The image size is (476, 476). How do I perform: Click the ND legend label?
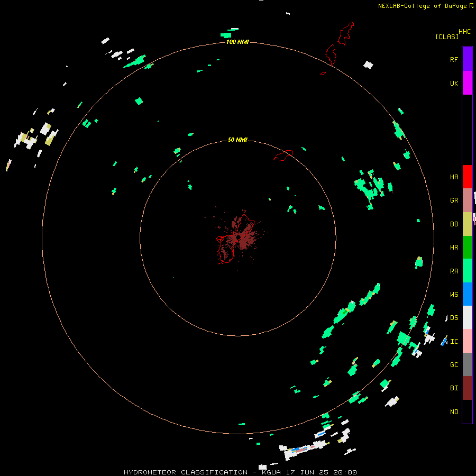(454, 412)
